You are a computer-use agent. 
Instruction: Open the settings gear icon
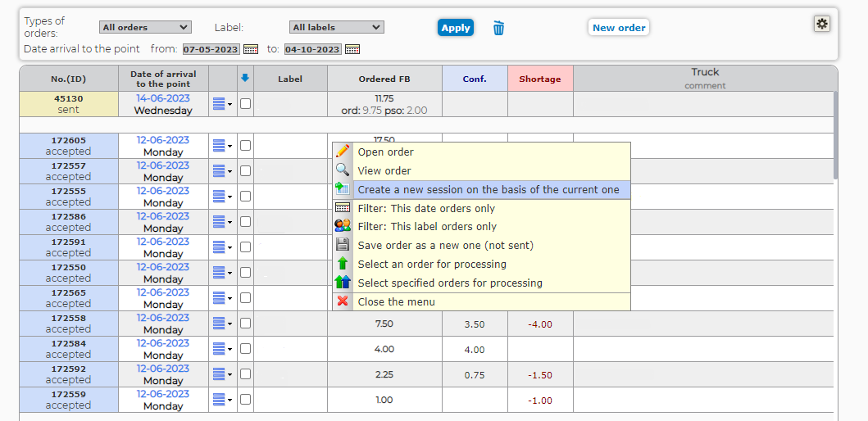point(822,24)
